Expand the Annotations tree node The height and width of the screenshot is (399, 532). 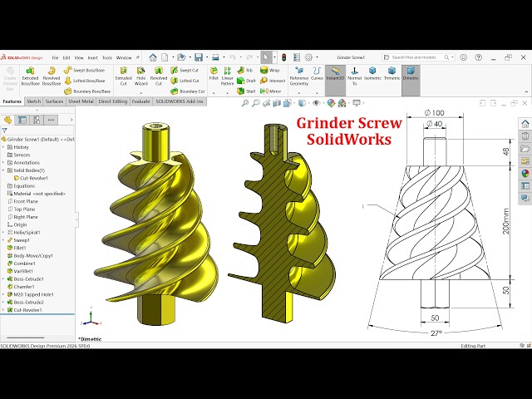pyautogui.click(x=3, y=163)
